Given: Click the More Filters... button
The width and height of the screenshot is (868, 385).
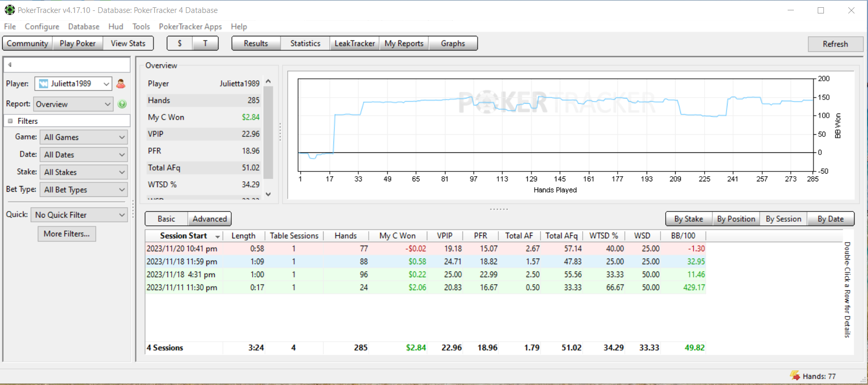Looking at the screenshot, I should coord(67,234).
